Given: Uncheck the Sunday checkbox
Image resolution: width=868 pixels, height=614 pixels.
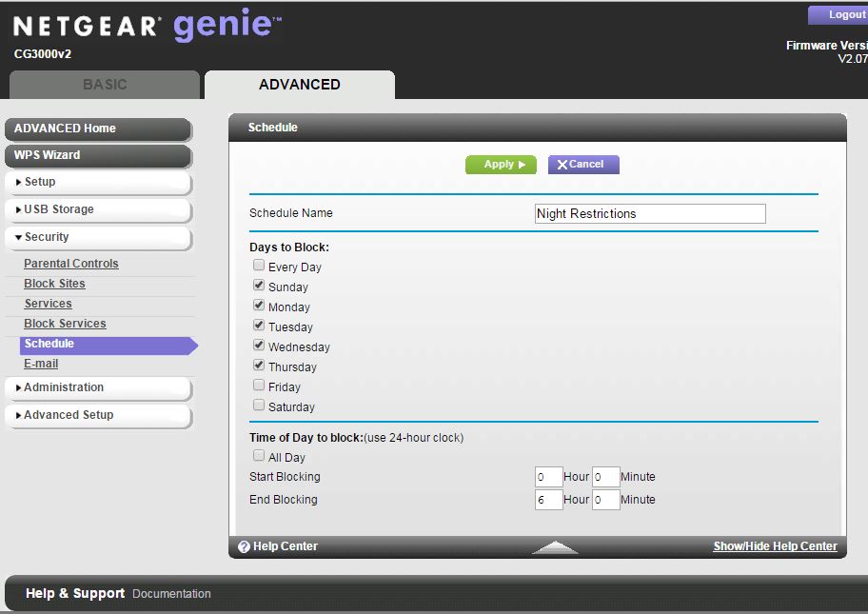Looking at the screenshot, I should tap(259, 286).
